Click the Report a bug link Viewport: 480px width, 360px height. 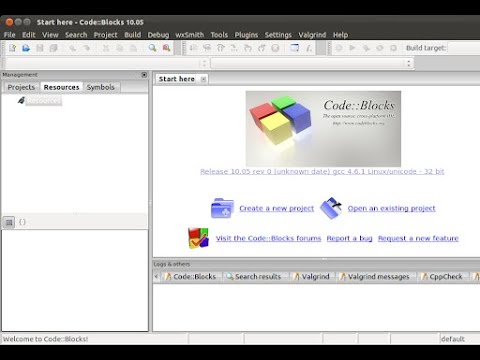point(349,238)
